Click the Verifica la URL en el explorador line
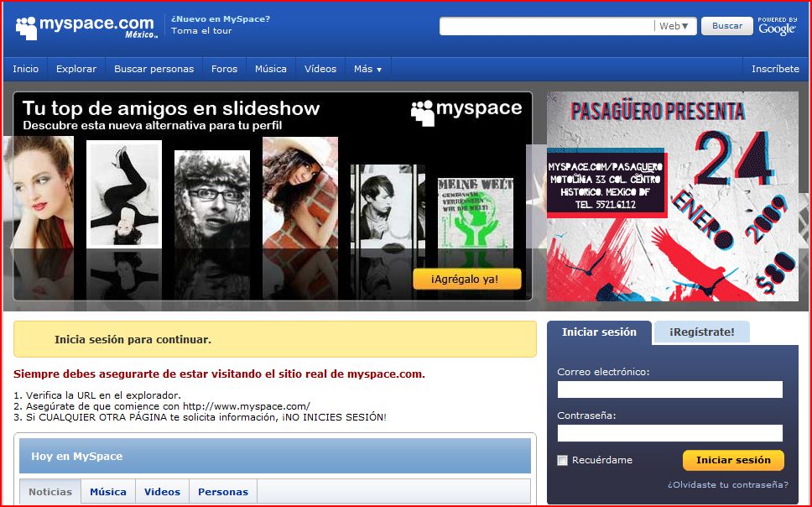The width and height of the screenshot is (812, 507). pyautogui.click(x=97, y=395)
